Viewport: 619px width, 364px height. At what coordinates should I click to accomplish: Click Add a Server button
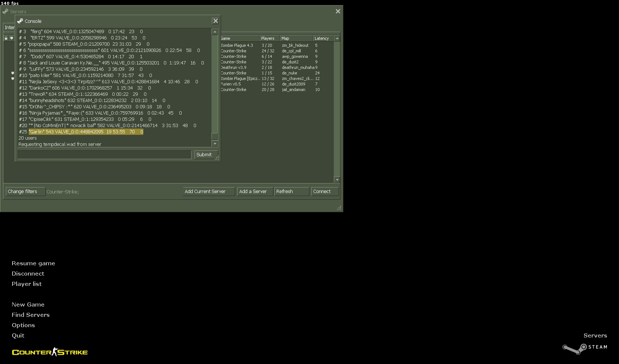coord(255,192)
